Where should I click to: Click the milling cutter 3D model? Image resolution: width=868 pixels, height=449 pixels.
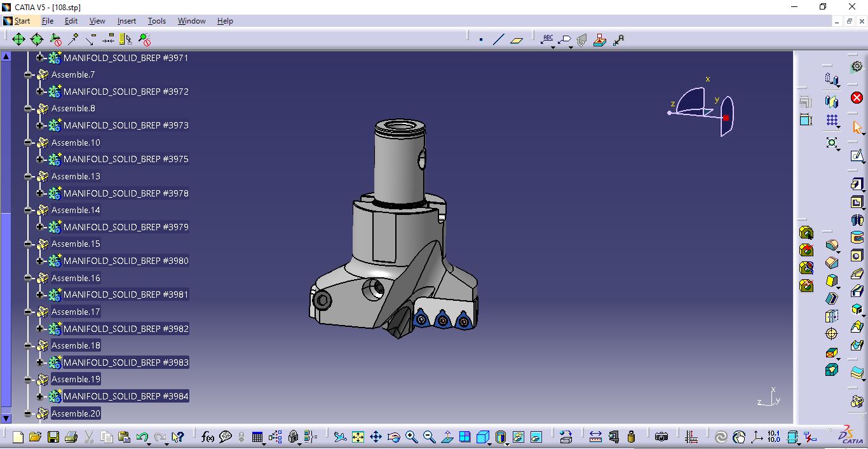(x=394, y=229)
